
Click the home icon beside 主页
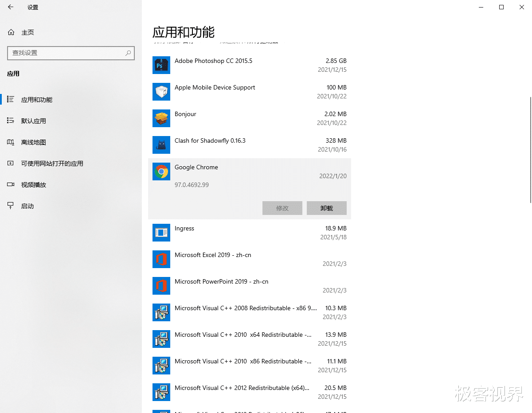click(11, 32)
